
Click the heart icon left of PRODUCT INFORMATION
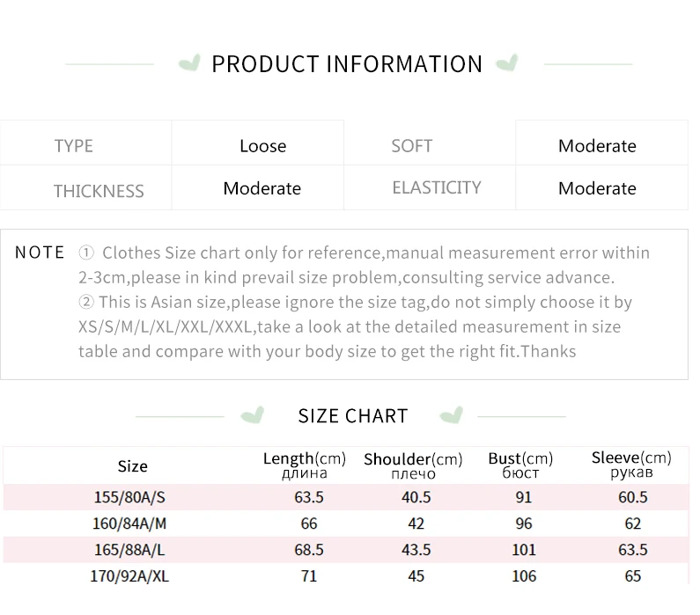(x=188, y=64)
